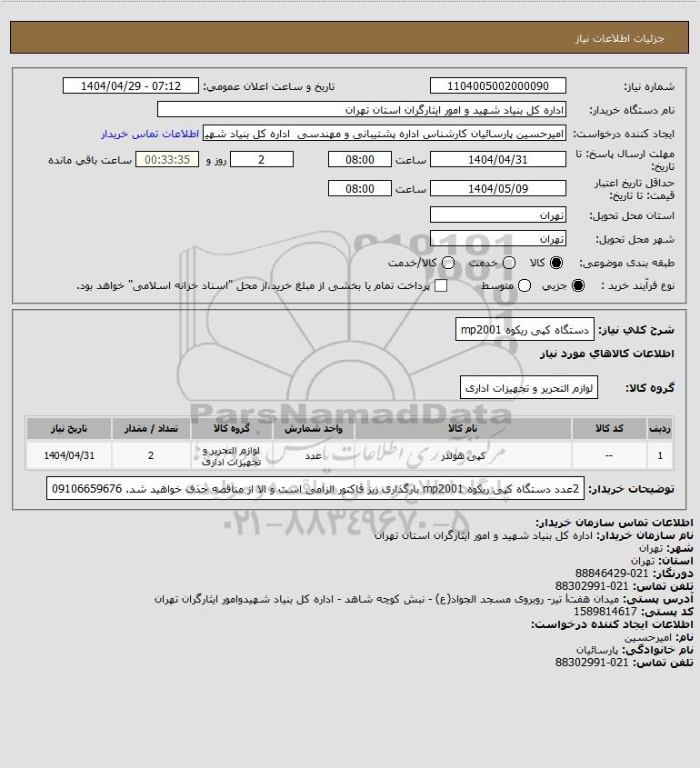Screen dimensions: 700x768
Task: Select the کپی هولدر table row
Action: tap(350, 455)
